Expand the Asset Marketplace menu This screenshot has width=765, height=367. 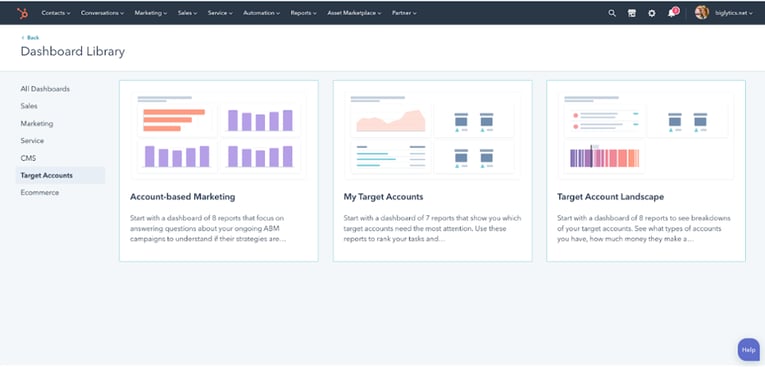[x=354, y=13]
